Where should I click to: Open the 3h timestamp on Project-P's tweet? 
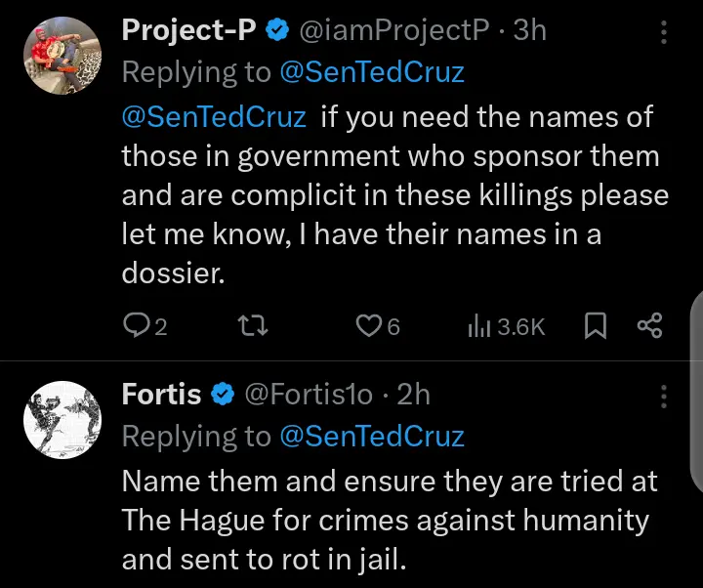click(530, 31)
